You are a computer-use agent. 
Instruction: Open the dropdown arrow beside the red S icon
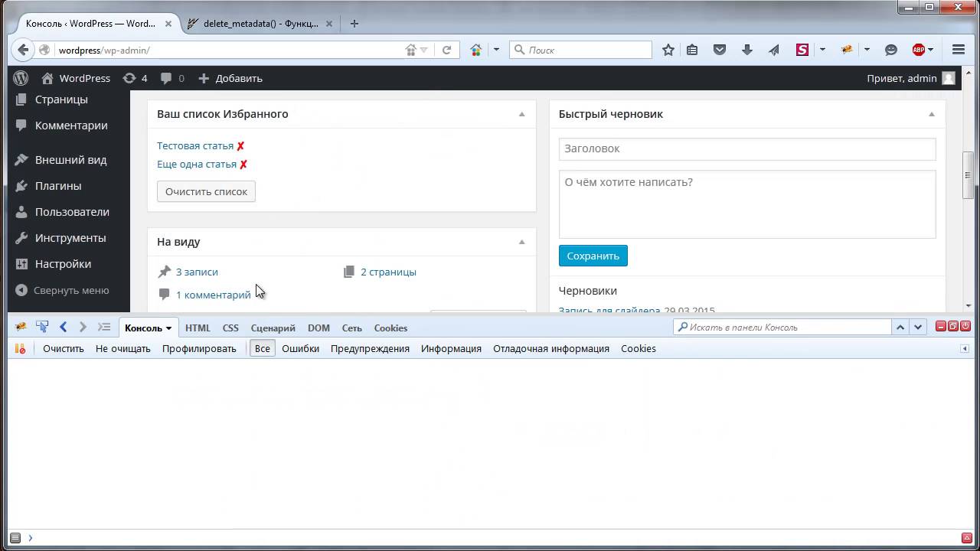click(822, 50)
